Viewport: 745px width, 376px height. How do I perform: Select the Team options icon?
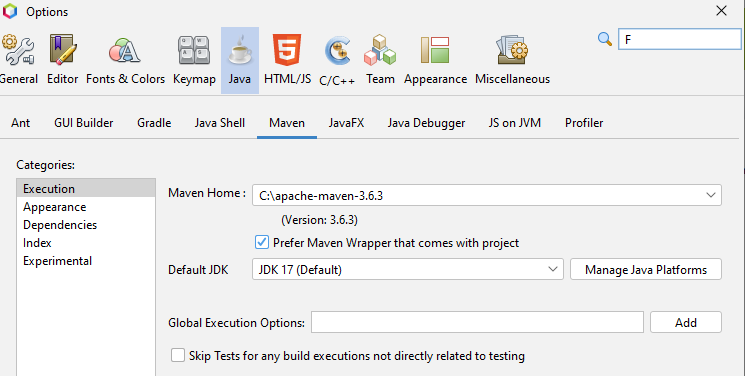click(380, 60)
